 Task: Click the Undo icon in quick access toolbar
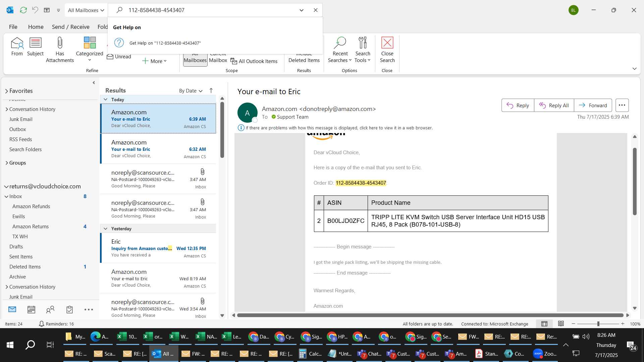pos(35,10)
